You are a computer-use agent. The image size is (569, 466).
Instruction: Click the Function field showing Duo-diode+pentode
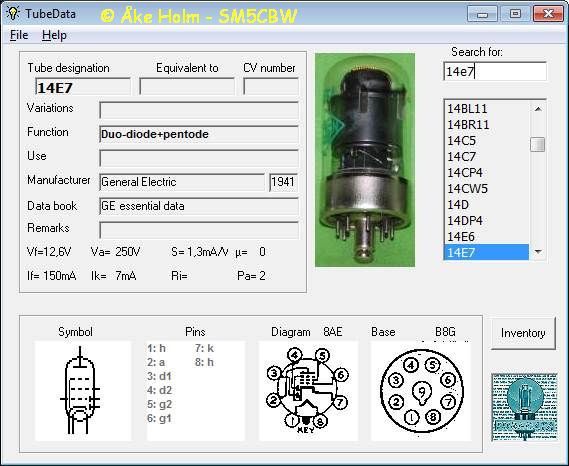(199, 134)
